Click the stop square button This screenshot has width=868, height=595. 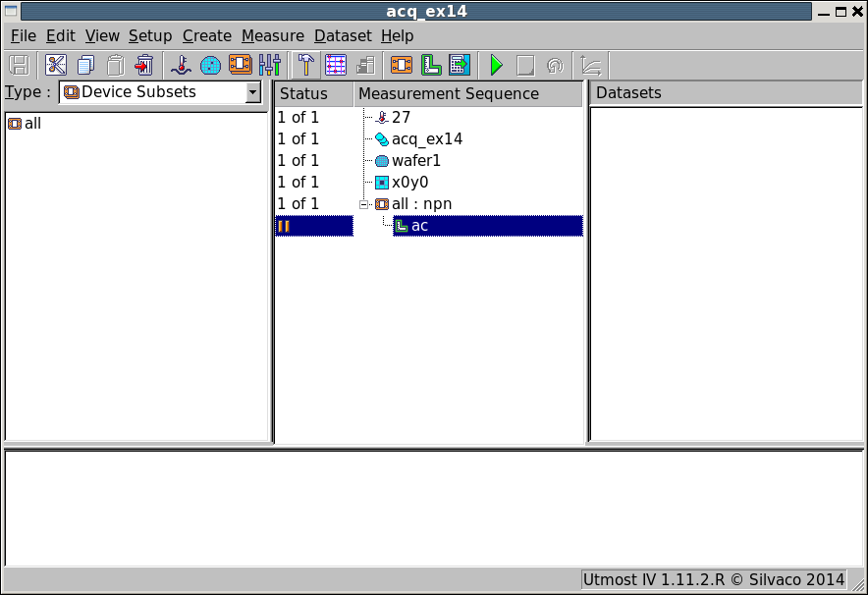click(525, 66)
